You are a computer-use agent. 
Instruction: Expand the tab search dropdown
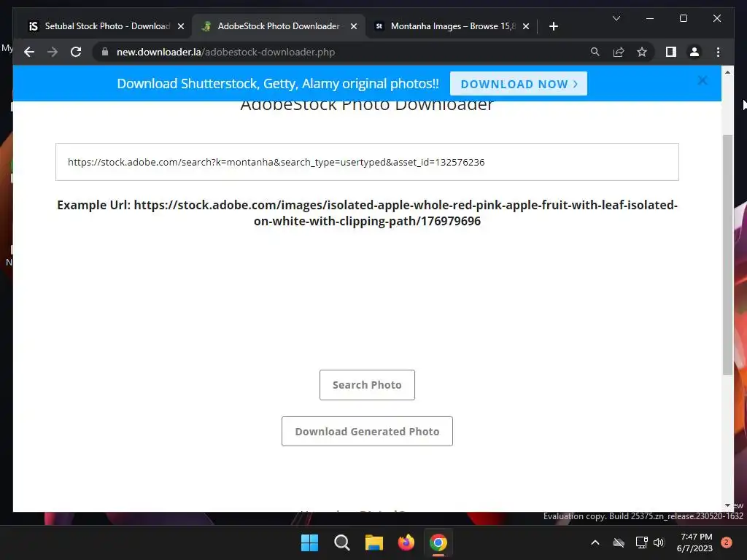pos(616,18)
